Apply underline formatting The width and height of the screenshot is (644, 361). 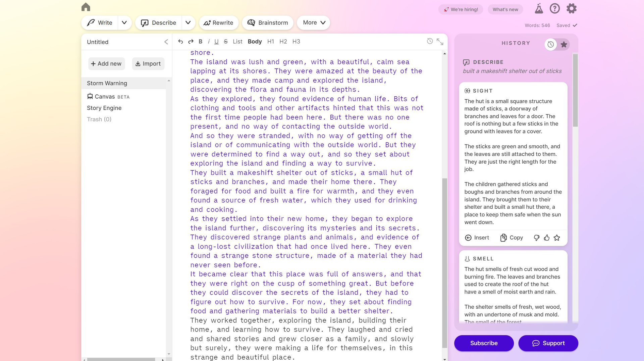pos(216,42)
